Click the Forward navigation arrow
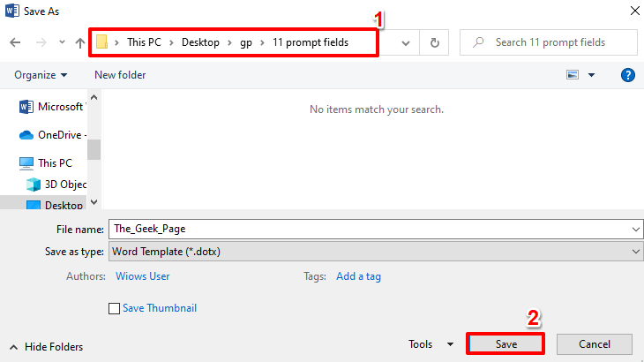The width and height of the screenshot is (644, 362). [x=41, y=42]
